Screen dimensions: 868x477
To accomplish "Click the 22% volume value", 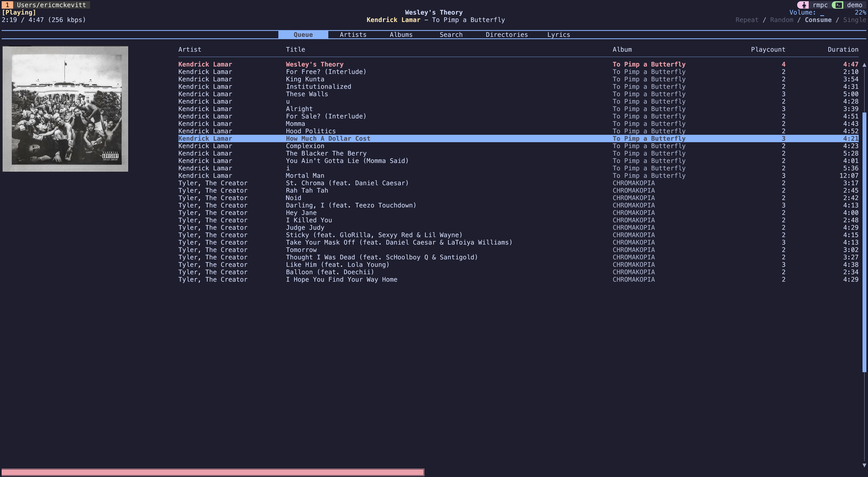I will pos(860,13).
